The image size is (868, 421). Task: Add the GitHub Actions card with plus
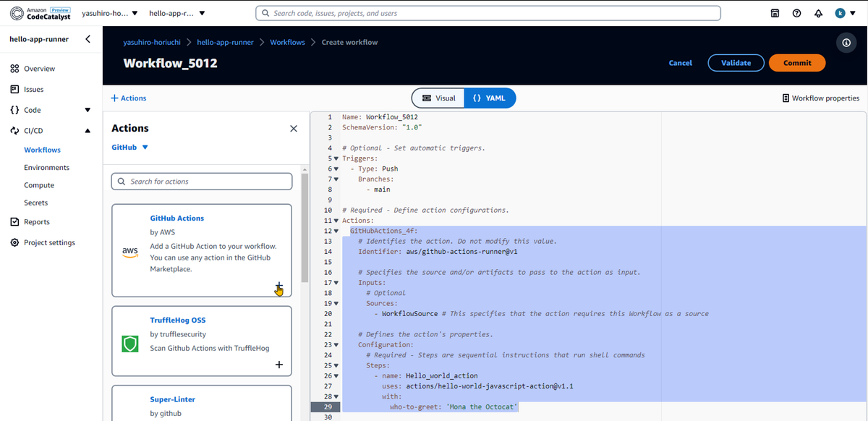pos(279,286)
